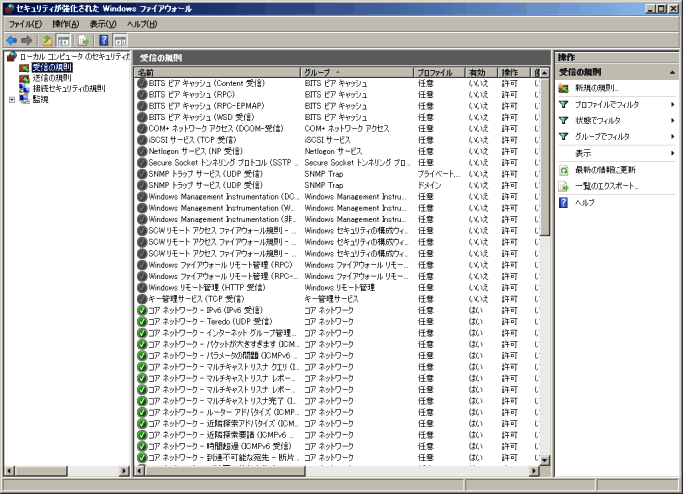The width and height of the screenshot is (683, 494).
Task: Click the 新規の規則 action icon
Action: pyautogui.click(x=565, y=88)
